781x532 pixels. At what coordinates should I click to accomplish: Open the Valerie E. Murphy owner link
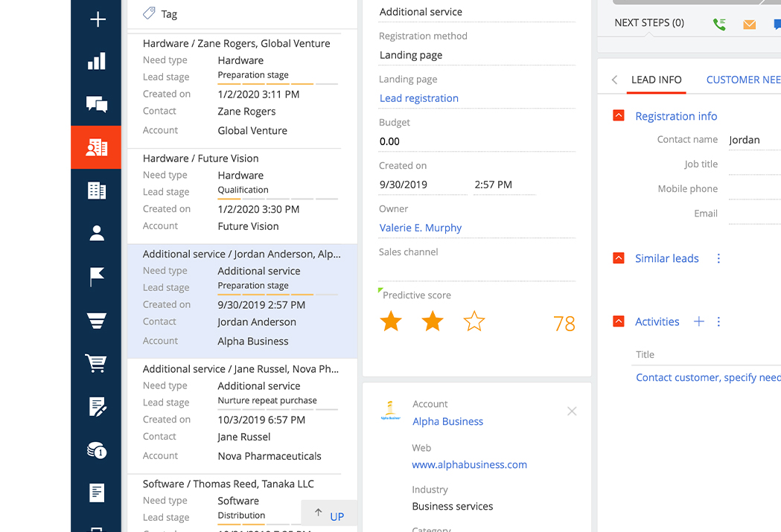[x=421, y=228]
